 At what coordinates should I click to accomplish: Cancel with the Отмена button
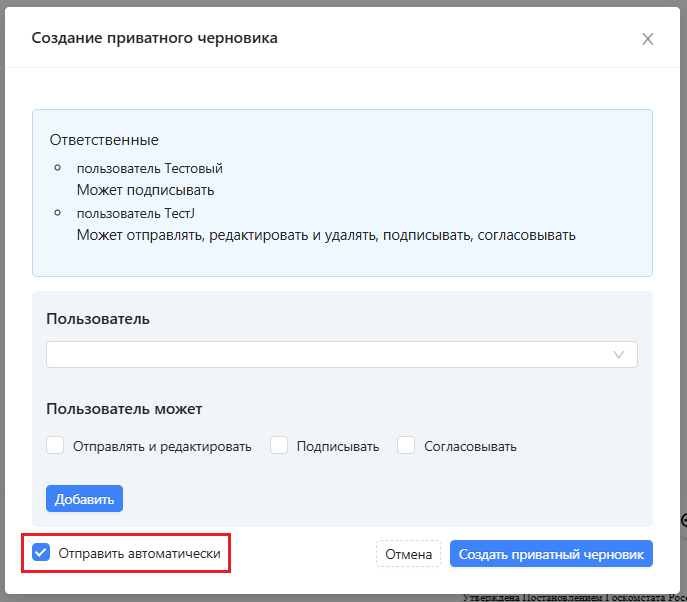point(408,554)
